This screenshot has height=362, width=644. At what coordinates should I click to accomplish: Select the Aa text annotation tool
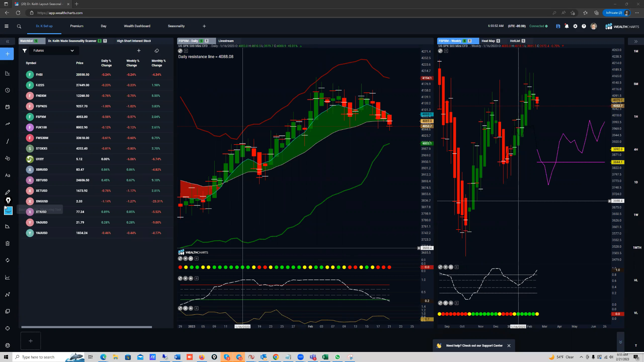click(7, 175)
